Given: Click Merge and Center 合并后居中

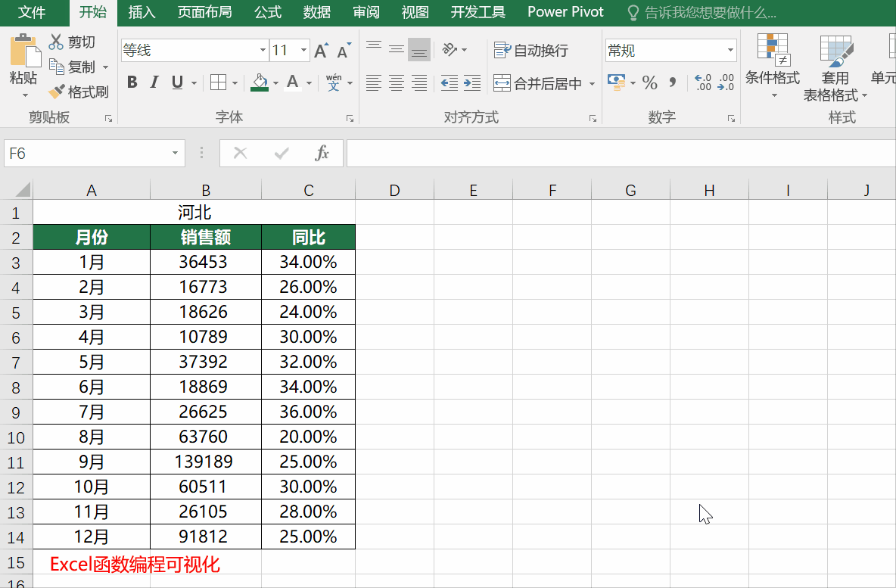Looking at the screenshot, I should point(538,83).
